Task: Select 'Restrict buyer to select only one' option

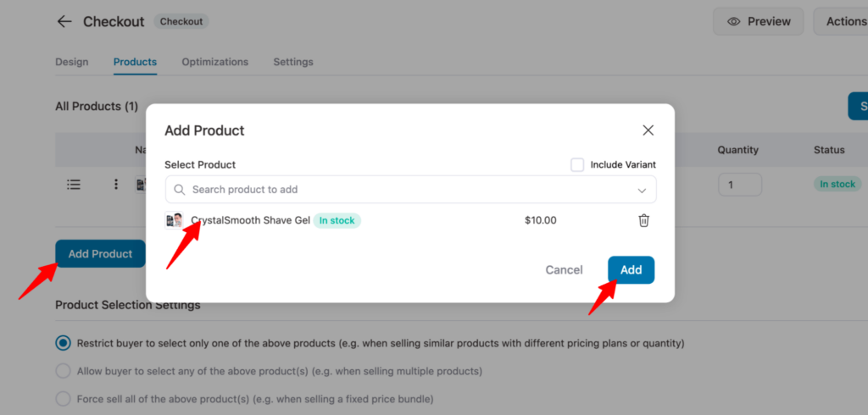Action: tap(63, 344)
